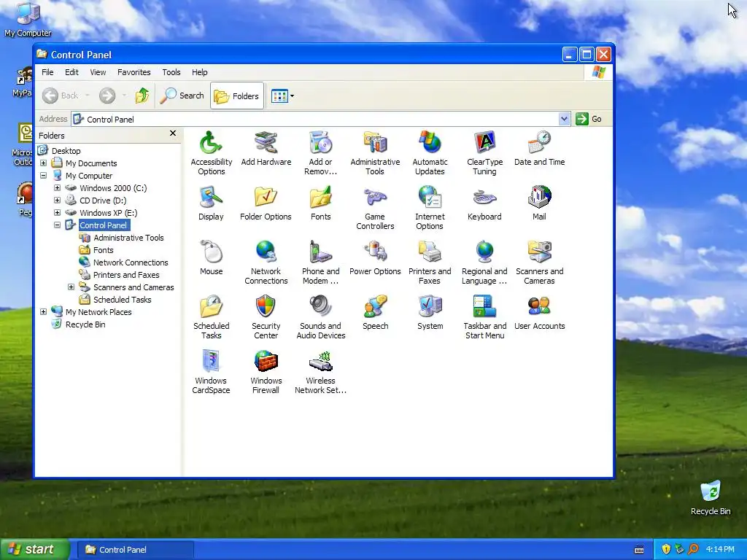Open Power Options applet
747x560 pixels.
(375, 258)
